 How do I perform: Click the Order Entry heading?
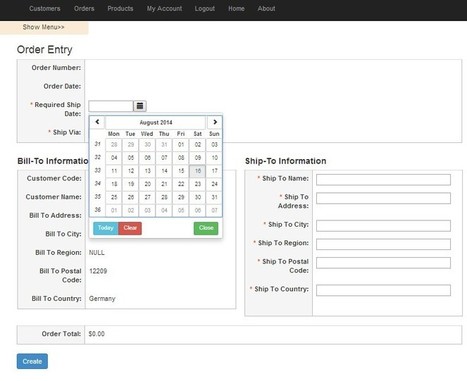[x=45, y=50]
